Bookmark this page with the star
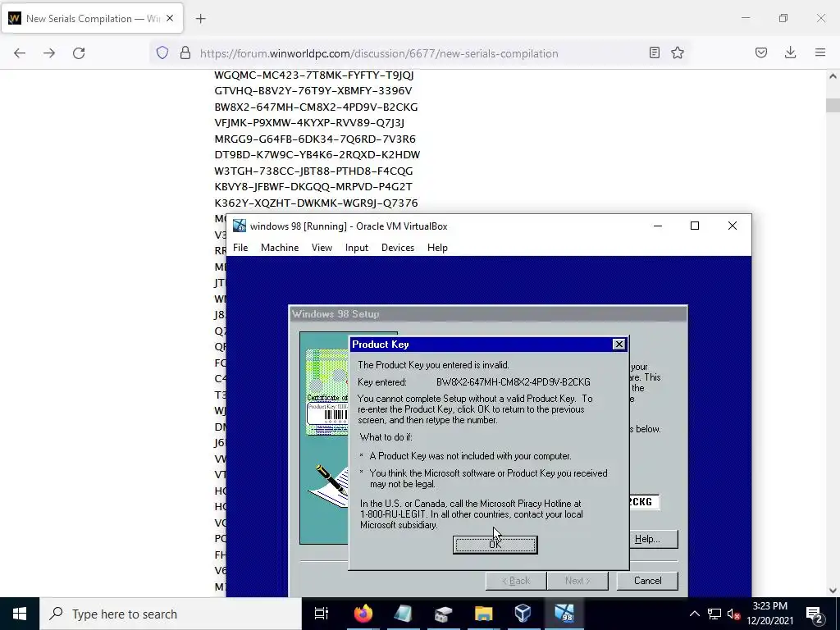Image resolution: width=840 pixels, height=630 pixels. 678,52
